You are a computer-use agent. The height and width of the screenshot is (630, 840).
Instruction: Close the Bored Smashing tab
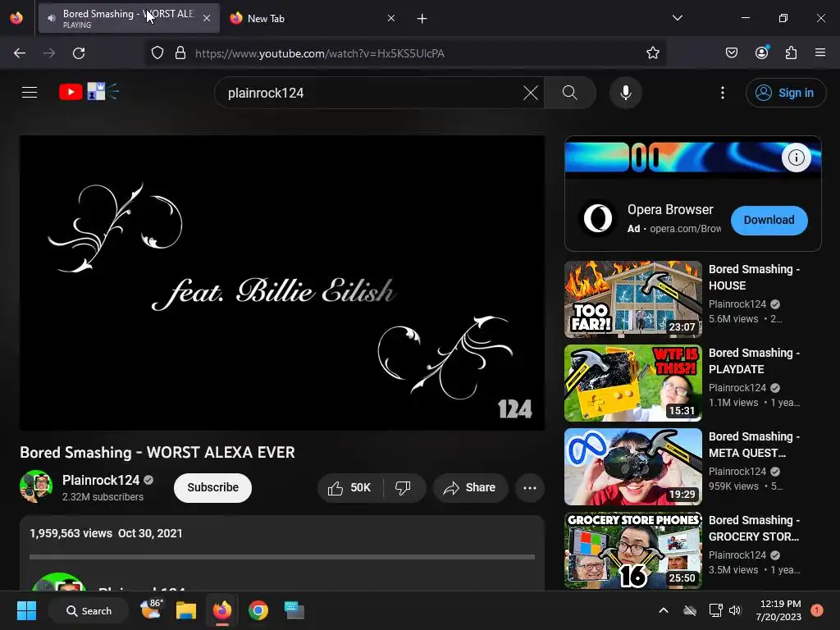pos(206,18)
